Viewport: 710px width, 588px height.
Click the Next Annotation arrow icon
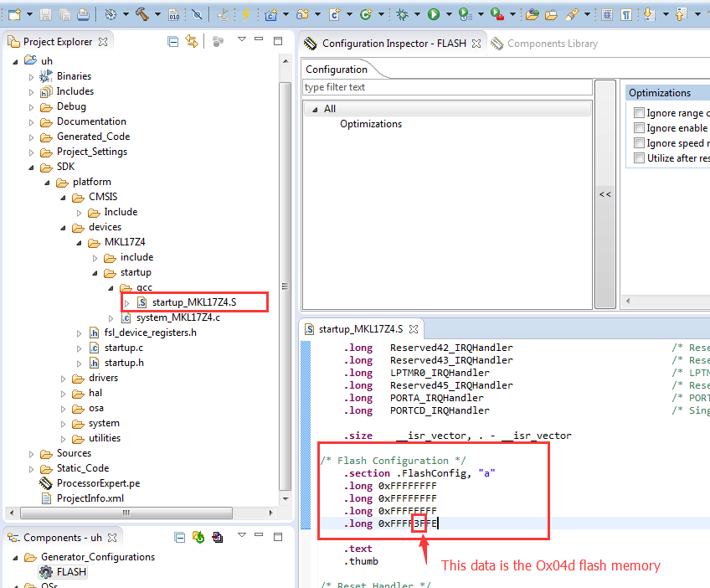tap(650, 14)
